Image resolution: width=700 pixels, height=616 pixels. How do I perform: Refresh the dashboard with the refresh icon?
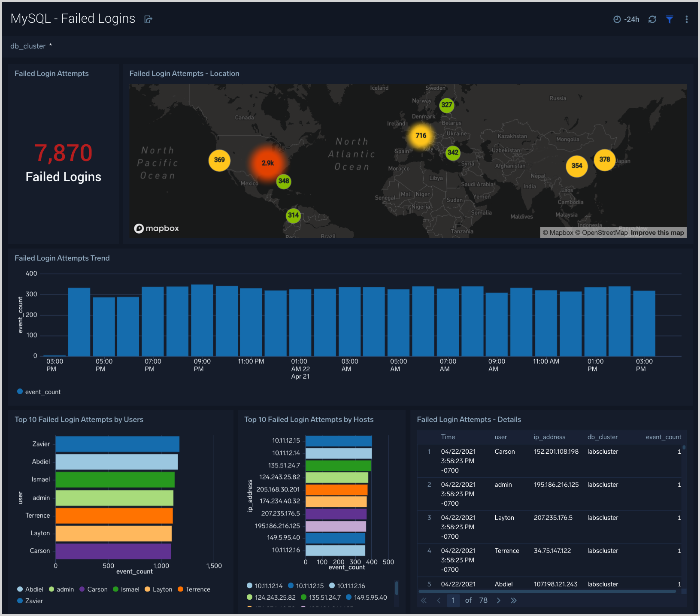coord(652,19)
